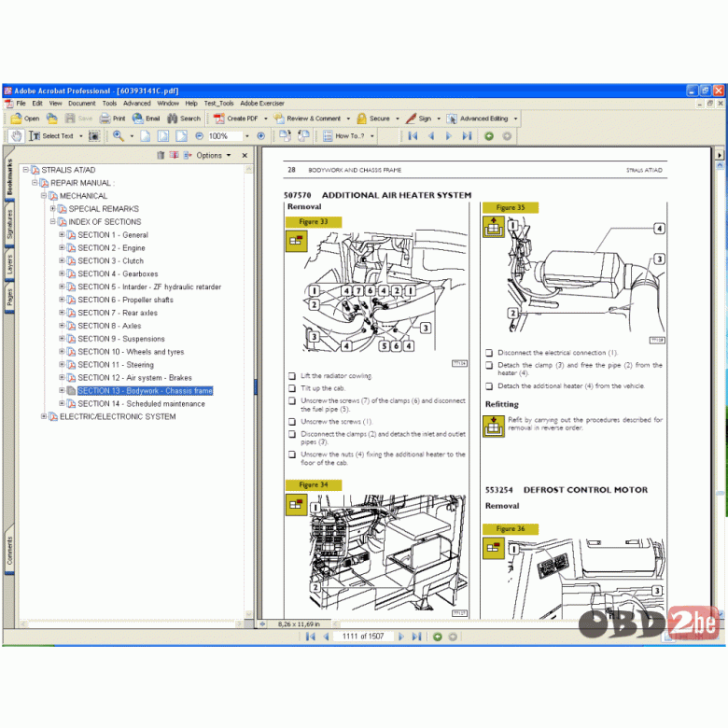Click the page number field 1111 of 1507
Image resolution: width=728 pixels, height=728 pixels.
pyautogui.click(x=363, y=637)
